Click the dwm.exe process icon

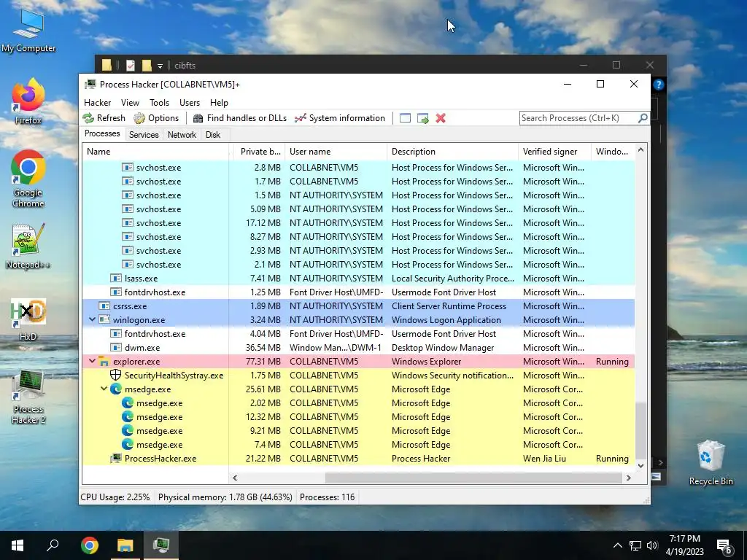(x=116, y=348)
